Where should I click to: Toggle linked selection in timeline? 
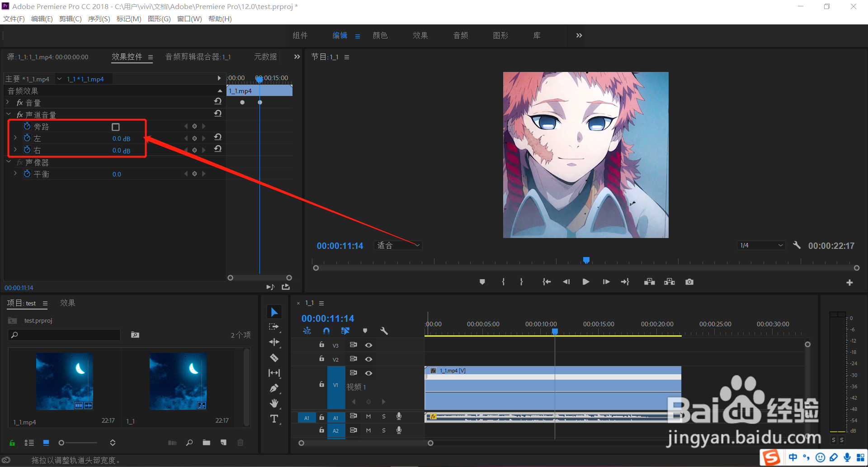tap(345, 331)
